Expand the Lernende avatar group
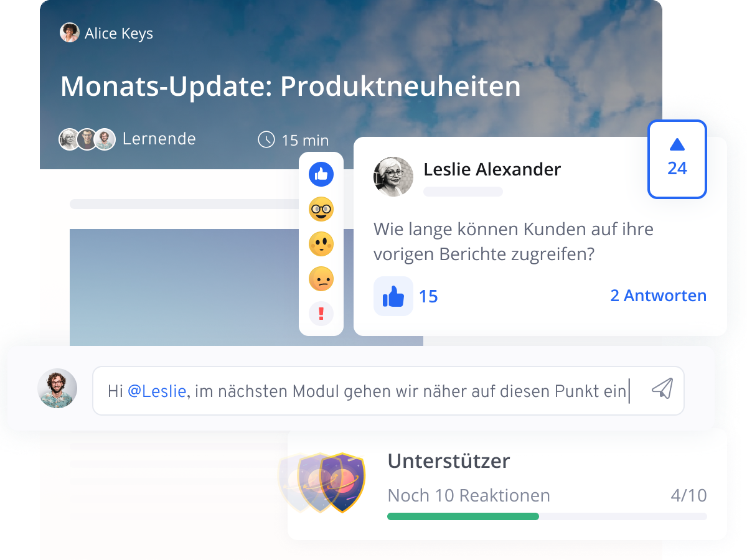Viewport: 747px width, 560px height. (x=87, y=139)
